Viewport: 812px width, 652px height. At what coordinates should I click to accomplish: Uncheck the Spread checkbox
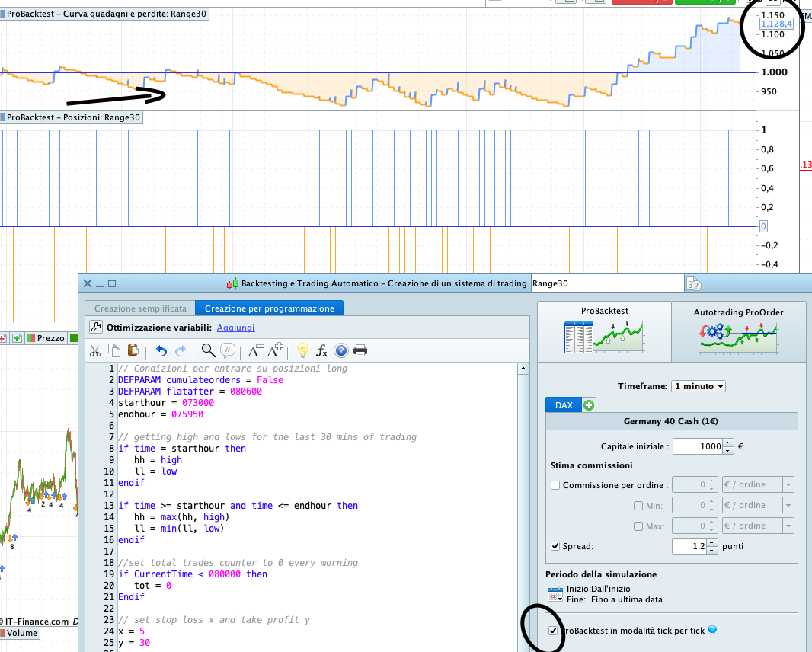555,546
